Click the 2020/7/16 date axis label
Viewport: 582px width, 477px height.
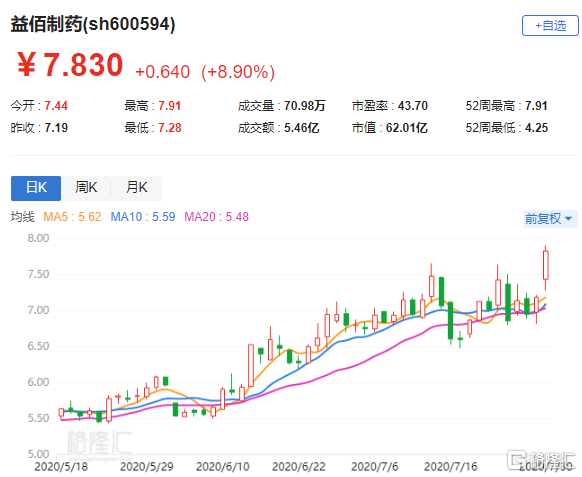(x=451, y=467)
